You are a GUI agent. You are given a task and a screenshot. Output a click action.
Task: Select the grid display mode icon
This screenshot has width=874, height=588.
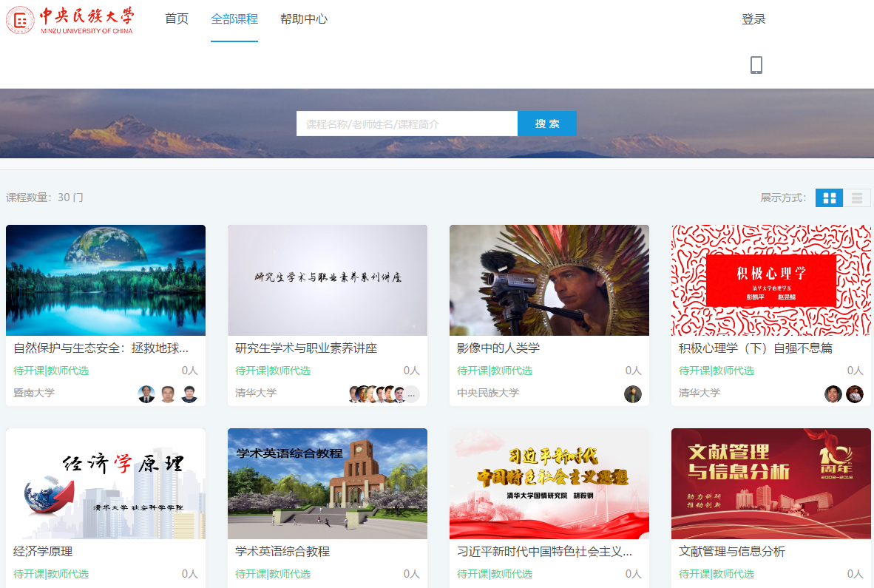pyautogui.click(x=829, y=197)
